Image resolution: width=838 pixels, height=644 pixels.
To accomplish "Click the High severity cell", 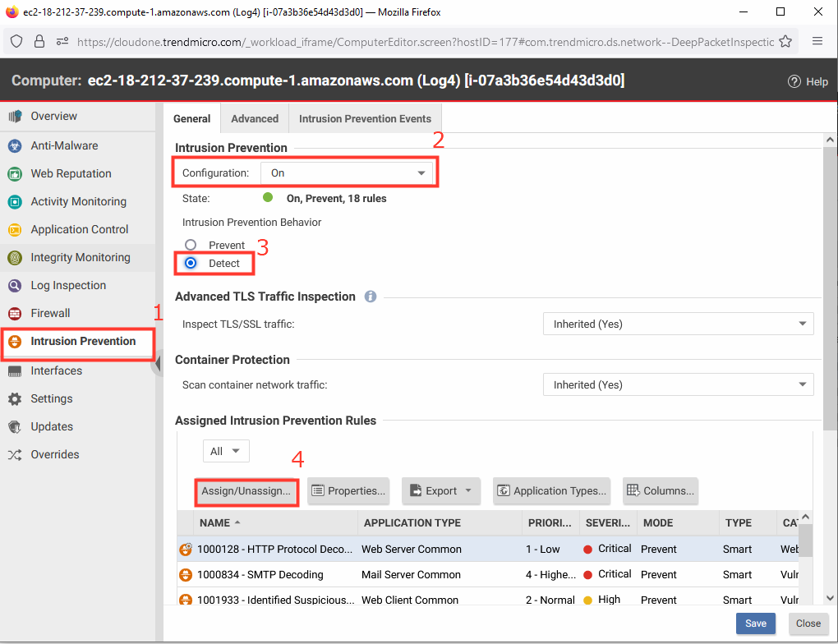I will tap(601, 600).
